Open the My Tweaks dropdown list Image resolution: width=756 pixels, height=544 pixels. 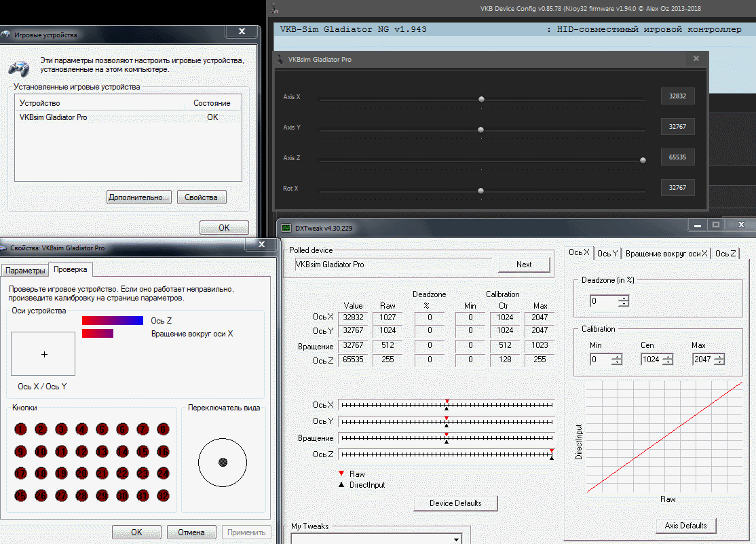(455, 539)
